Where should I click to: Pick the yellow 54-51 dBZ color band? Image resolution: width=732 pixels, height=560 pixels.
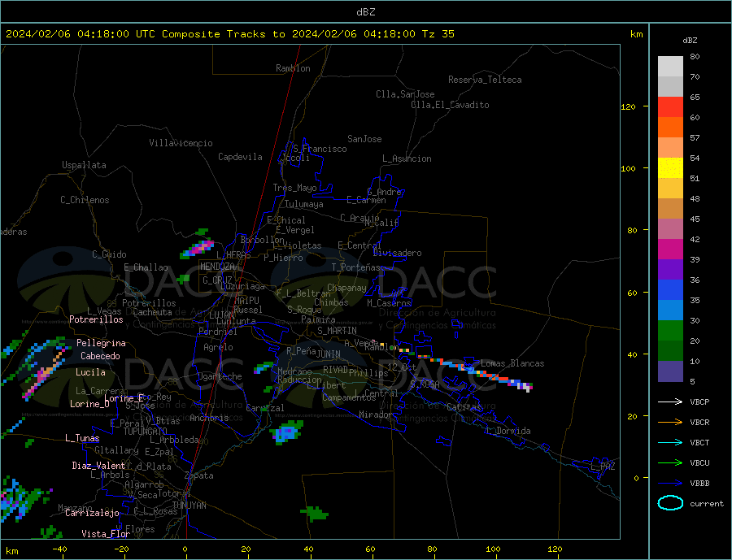(670, 168)
